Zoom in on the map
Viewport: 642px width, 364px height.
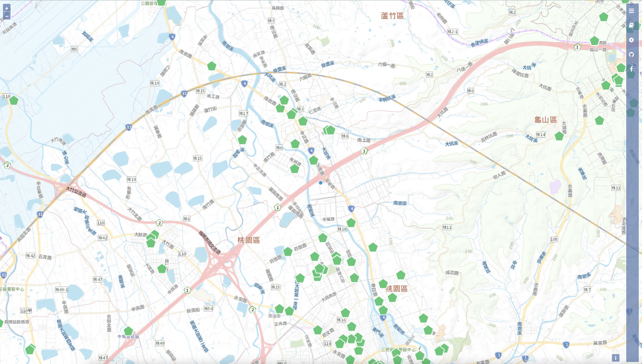7,8
